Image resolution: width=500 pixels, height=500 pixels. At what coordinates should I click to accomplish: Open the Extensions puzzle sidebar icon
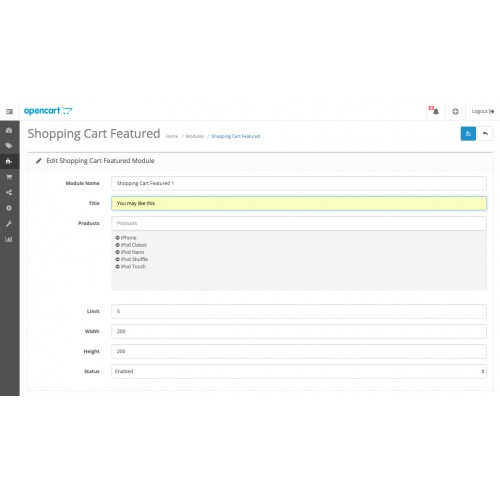pyautogui.click(x=9, y=161)
